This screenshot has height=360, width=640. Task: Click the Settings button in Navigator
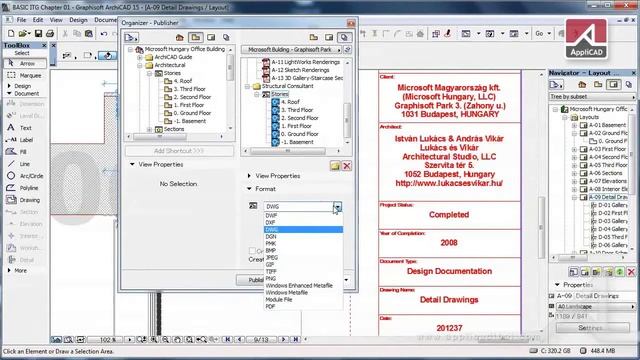[x=593, y=328]
